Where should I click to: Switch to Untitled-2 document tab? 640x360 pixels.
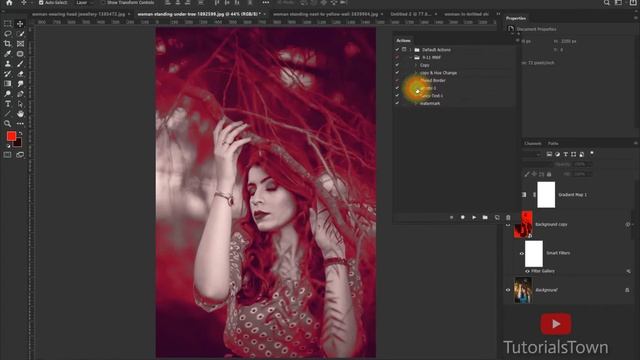tap(411, 14)
